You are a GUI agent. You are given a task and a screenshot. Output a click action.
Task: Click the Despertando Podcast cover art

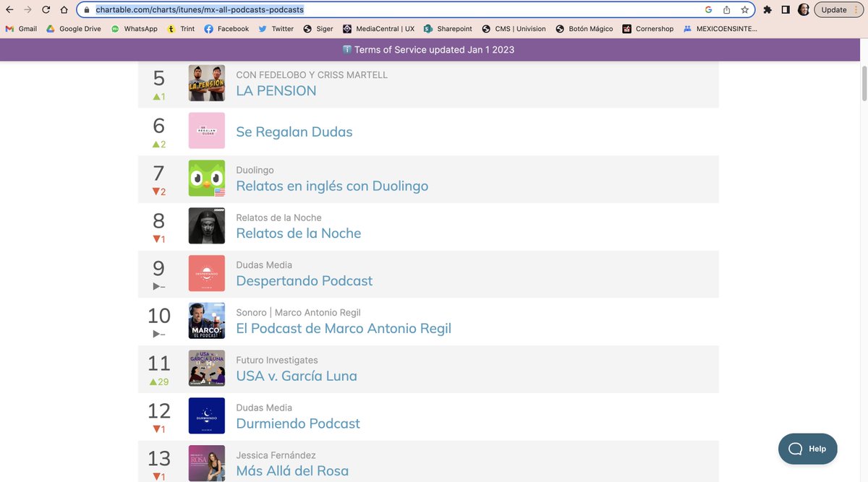click(x=206, y=273)
